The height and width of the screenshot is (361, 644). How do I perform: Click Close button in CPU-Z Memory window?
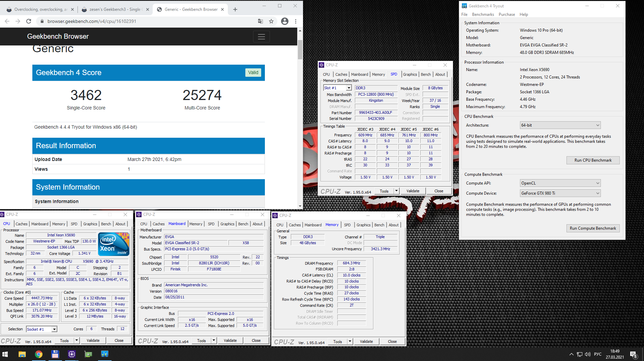pos(392,341)
